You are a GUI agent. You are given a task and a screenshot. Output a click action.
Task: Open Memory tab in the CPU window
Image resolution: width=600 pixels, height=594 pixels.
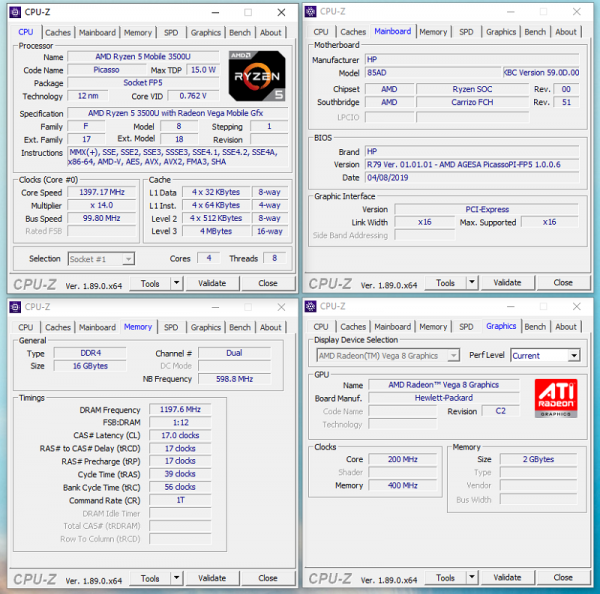pyautogui.click(x=138, y=33)
